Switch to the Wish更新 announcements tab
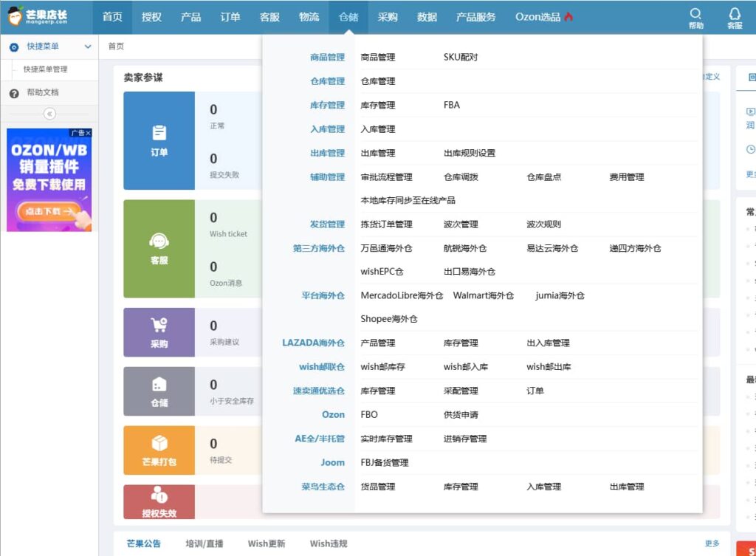The width and height of the screenshot is (756, 556). click(x=265, y=543)
